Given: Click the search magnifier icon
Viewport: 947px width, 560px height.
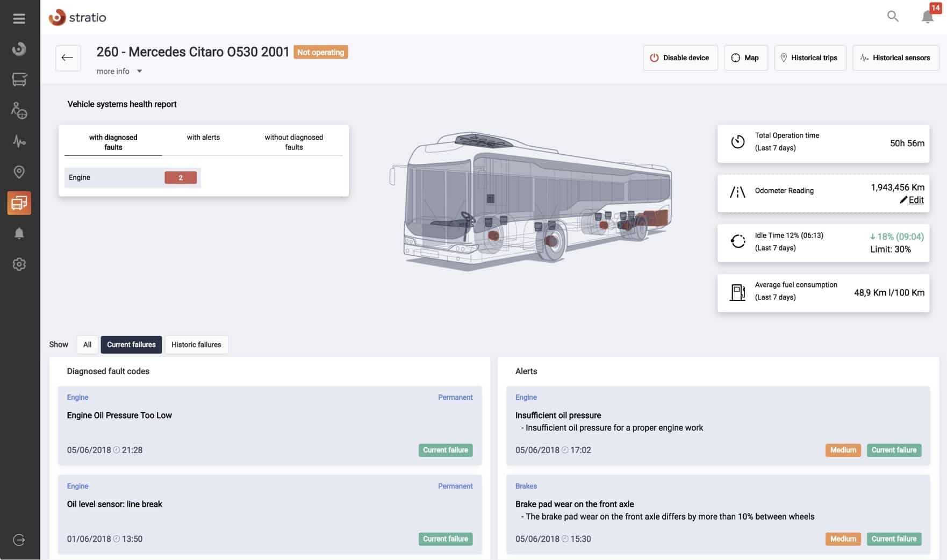Looking at the screenshot, I should tap(893, 16).
